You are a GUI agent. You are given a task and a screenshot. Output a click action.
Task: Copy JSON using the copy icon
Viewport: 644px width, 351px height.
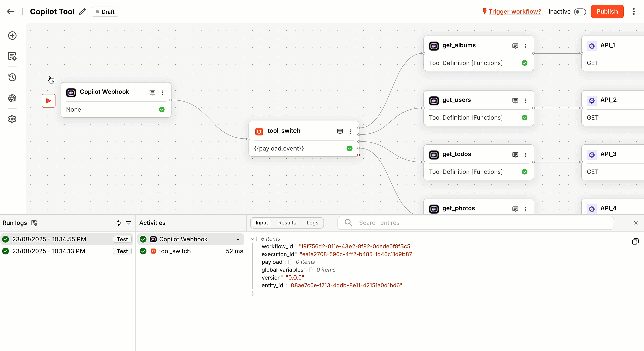635,241
